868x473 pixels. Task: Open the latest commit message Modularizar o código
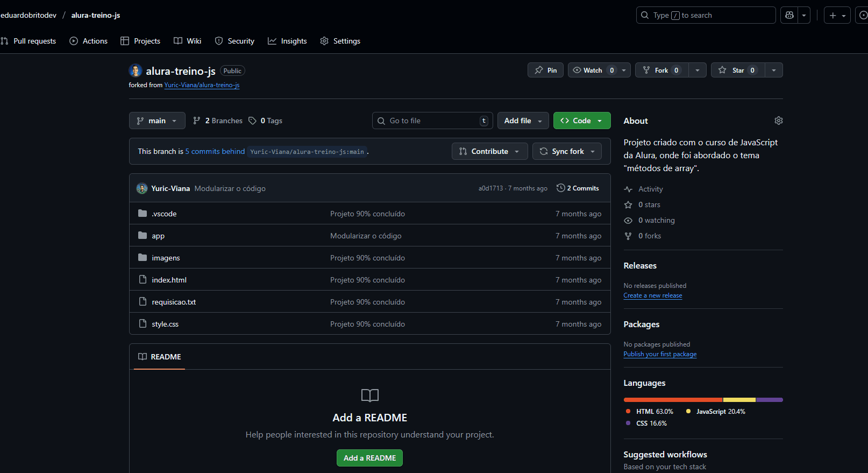pos(230,188)
